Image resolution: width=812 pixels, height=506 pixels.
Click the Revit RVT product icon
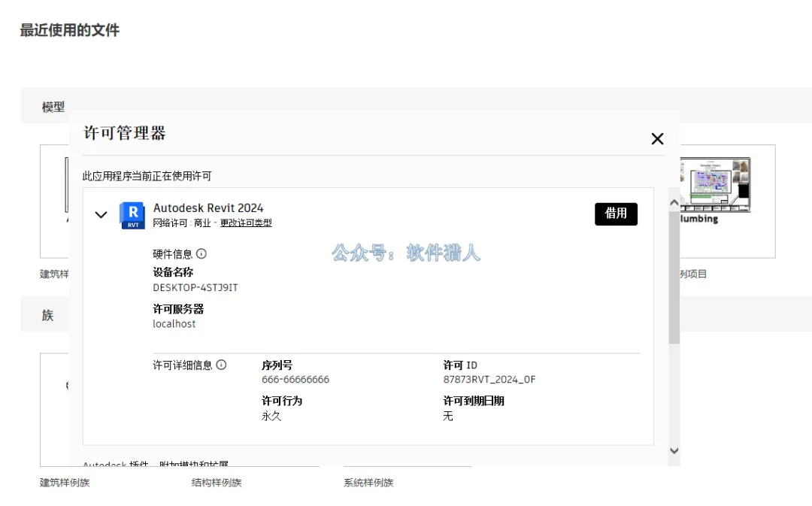pyautogui.click(x=132, y=215)
